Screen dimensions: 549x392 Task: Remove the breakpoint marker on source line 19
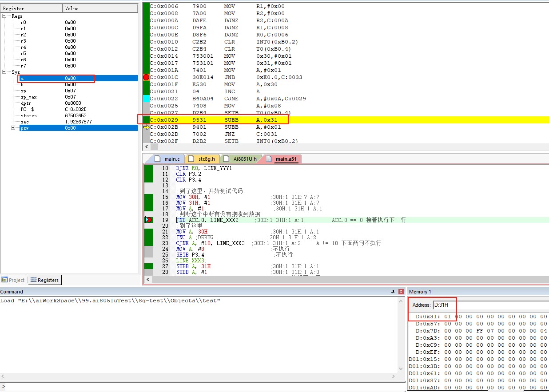[x=149, y=220]
